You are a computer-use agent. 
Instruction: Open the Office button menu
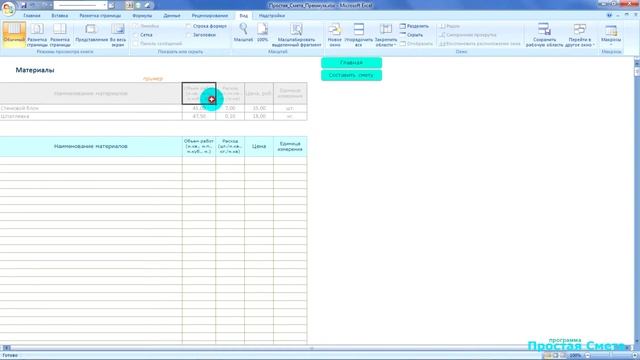point(8,8)
